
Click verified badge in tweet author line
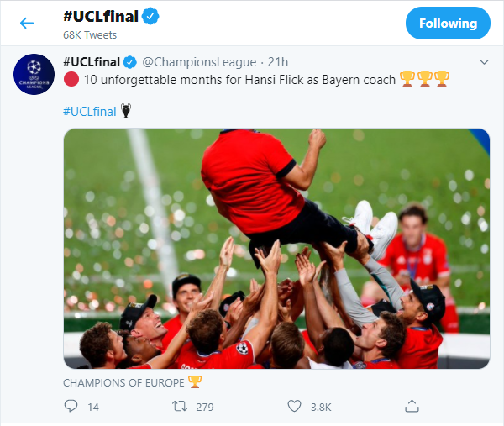130,62
